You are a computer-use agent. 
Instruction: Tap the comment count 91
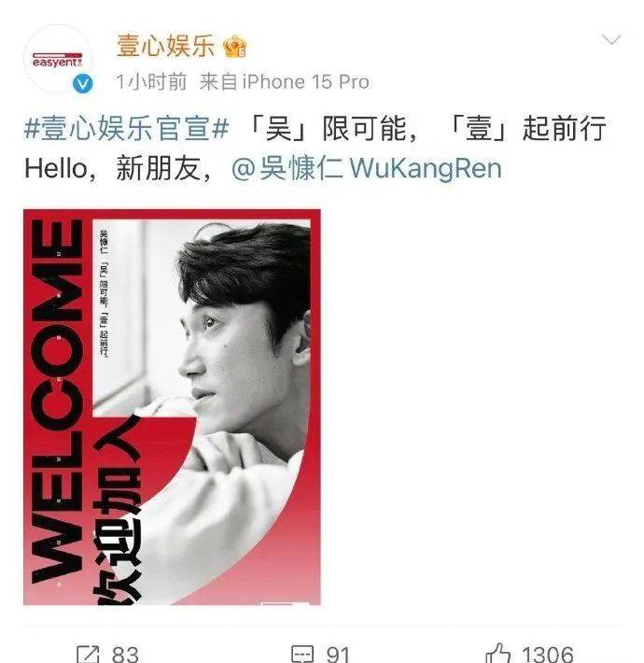coord(338,654)
